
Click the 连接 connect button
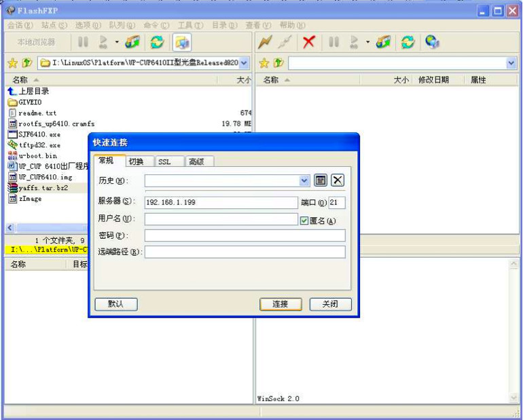tap(281, 304)
